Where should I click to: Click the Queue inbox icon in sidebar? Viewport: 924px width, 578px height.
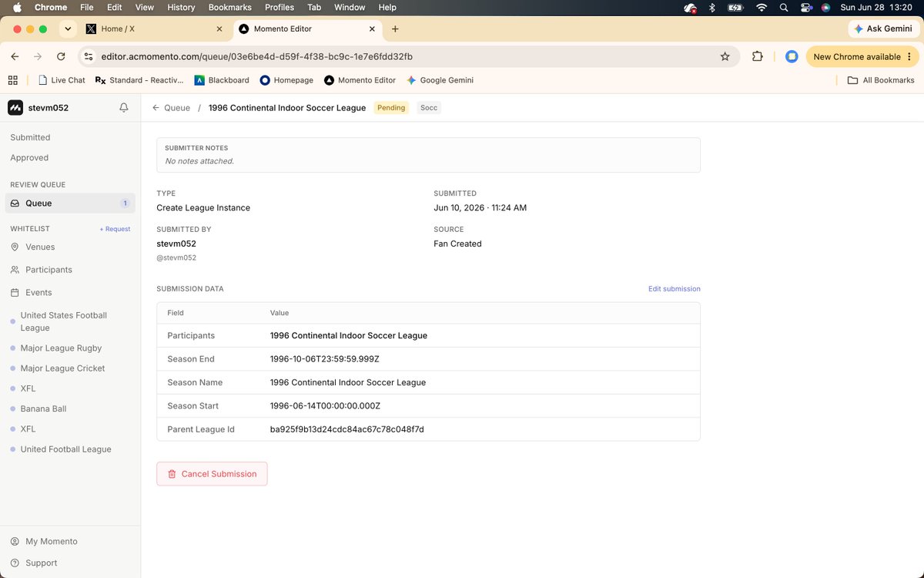pyautogui.click(x=15, y=203)
